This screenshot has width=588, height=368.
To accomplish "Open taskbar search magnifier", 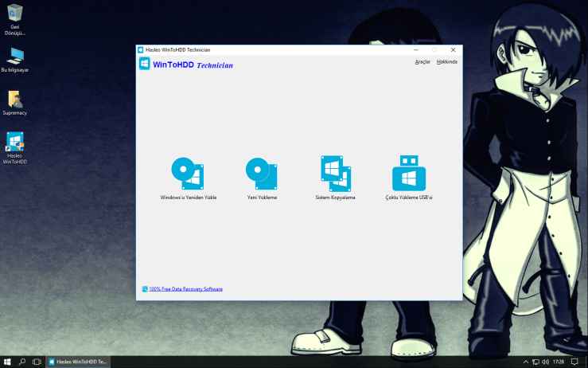I will point(22,362).
